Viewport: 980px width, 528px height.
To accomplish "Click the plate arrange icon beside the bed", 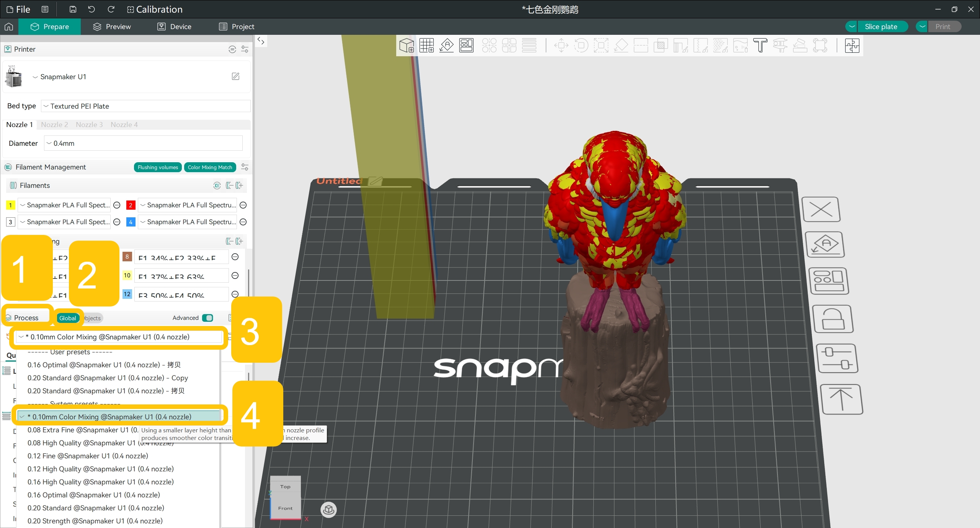I will coord(829,281).
